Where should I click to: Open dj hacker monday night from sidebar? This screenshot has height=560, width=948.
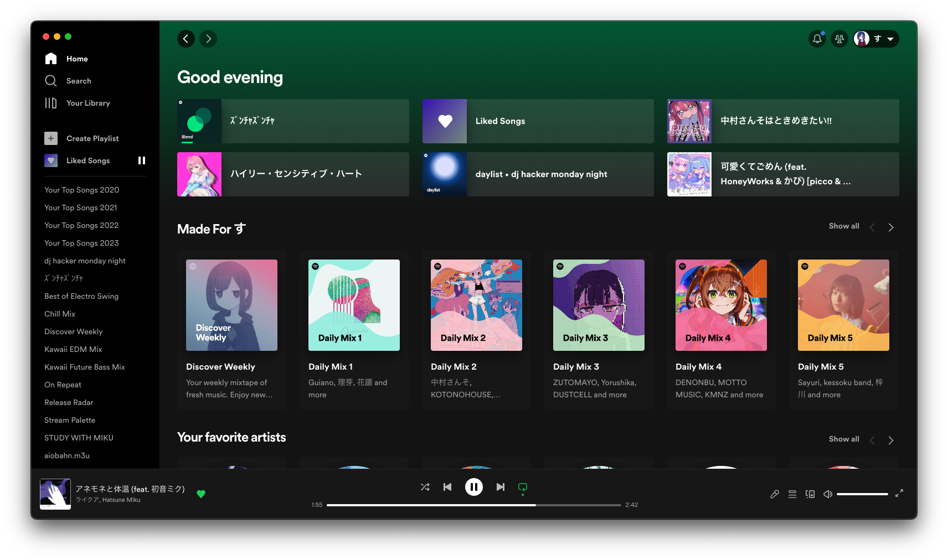(84, 261)
